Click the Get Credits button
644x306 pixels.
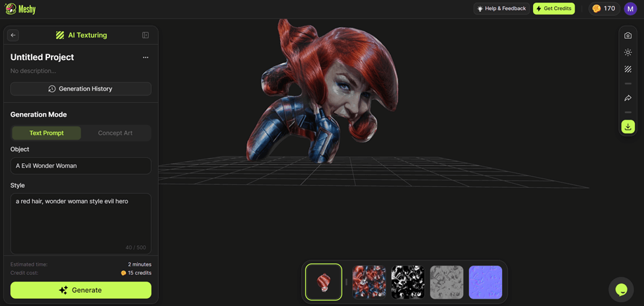(x=554, y=9)
